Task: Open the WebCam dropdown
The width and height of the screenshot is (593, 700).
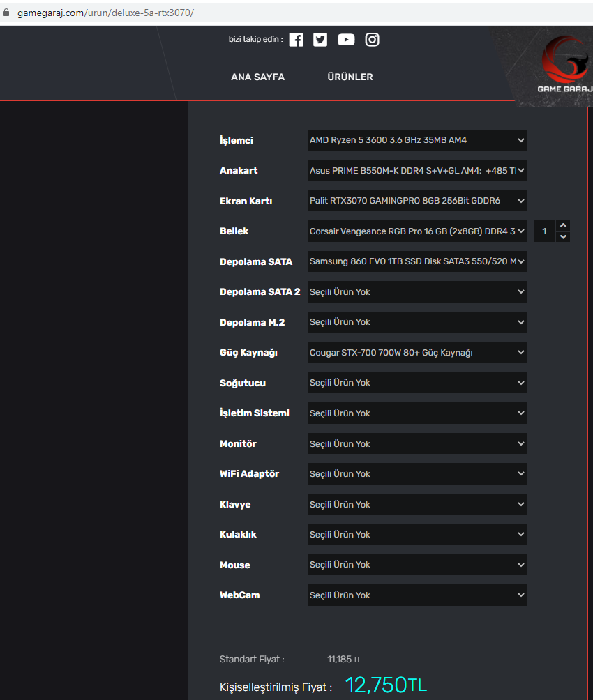Action: click(x=417, y=595)
